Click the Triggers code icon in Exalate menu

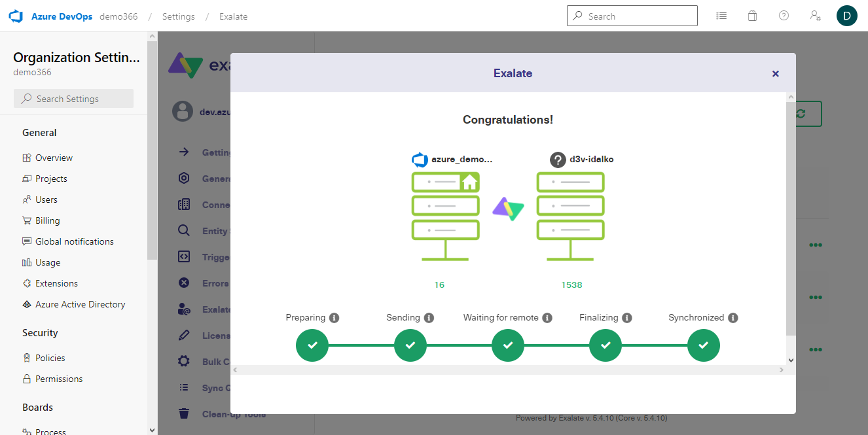coord(184,256)
